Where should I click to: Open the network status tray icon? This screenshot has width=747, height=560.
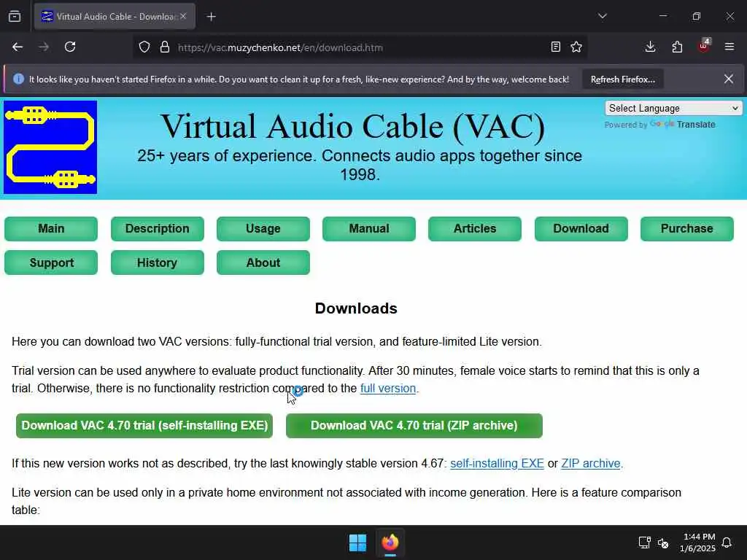644,542
